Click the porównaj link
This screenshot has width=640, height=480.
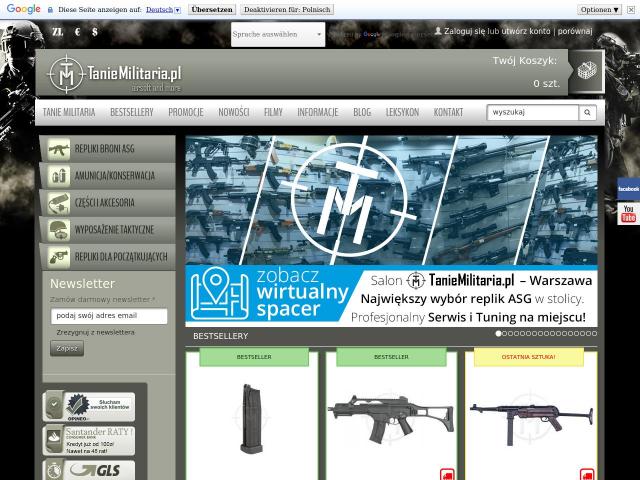(x=575, y=31)
